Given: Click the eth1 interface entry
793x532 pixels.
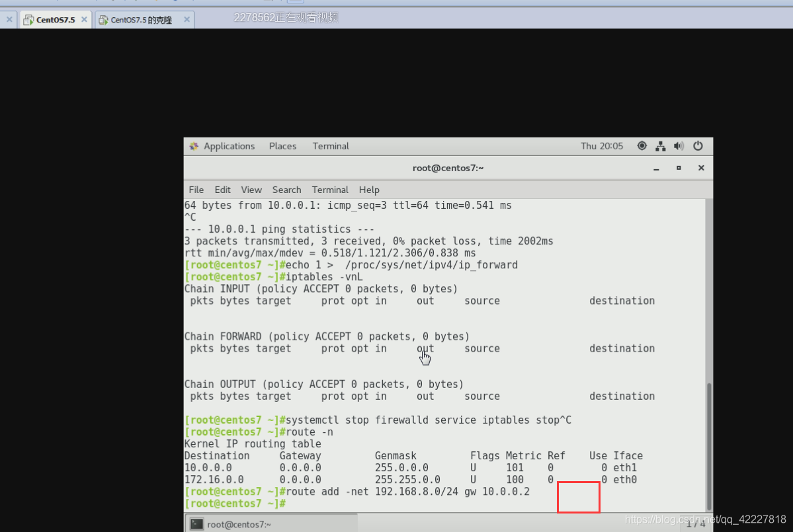Looking at the screenshot, I should [x=625, y=468].
